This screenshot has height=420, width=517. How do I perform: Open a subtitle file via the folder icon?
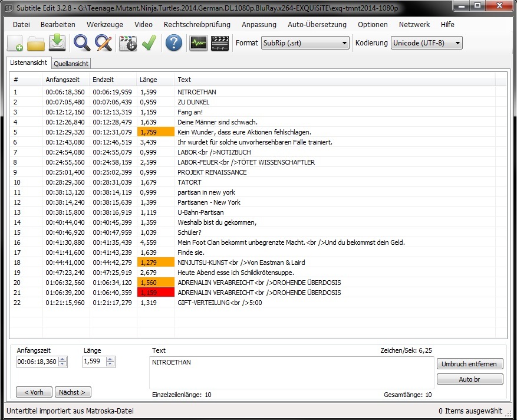click(x=36, y=43)
